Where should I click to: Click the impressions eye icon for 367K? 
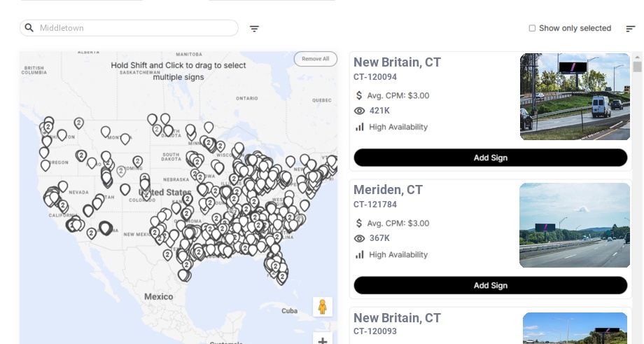tap(360, 238)
